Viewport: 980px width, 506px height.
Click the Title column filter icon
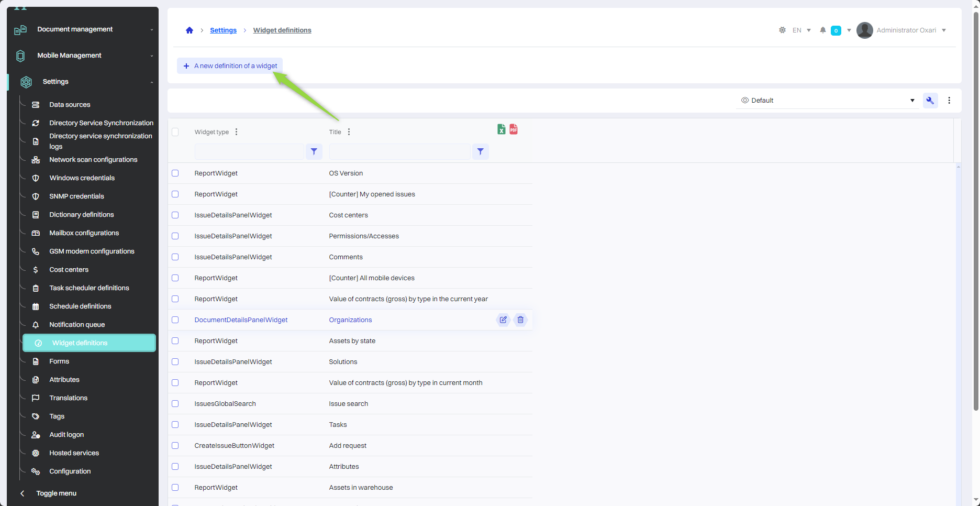click(480, 152)
